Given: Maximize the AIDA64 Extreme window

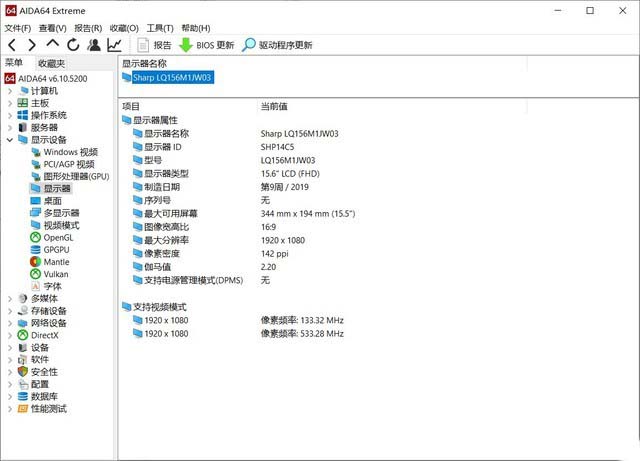Looking at the screenshot, I should (x=590, y=11).
